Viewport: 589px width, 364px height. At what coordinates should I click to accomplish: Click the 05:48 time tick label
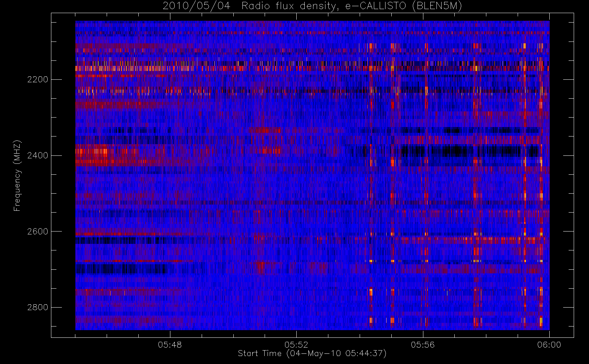coord(170,344)
